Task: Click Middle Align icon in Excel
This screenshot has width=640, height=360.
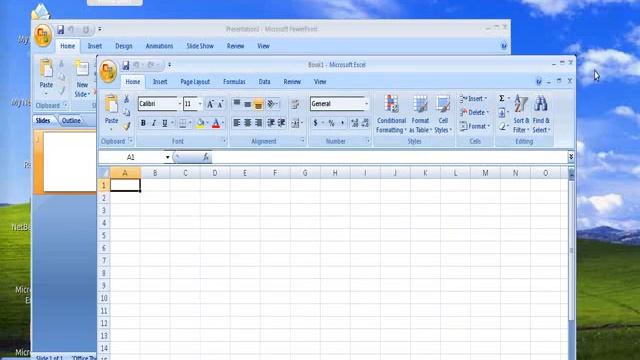Action: click(247, 104)
